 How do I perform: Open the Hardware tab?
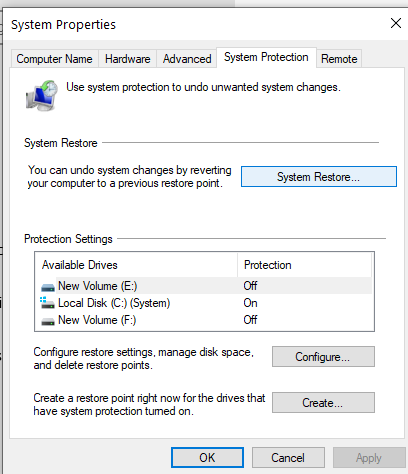click(x=127, y=59)
